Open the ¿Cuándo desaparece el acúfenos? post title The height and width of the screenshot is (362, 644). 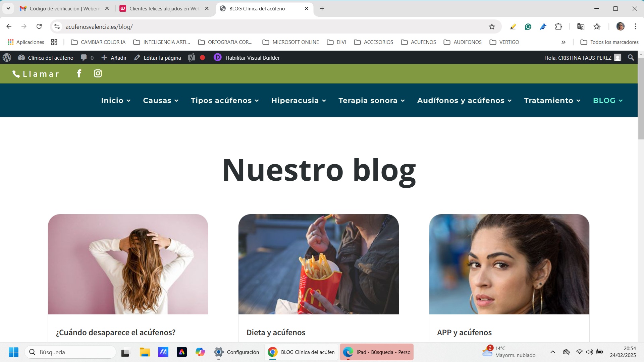[116, 333]
